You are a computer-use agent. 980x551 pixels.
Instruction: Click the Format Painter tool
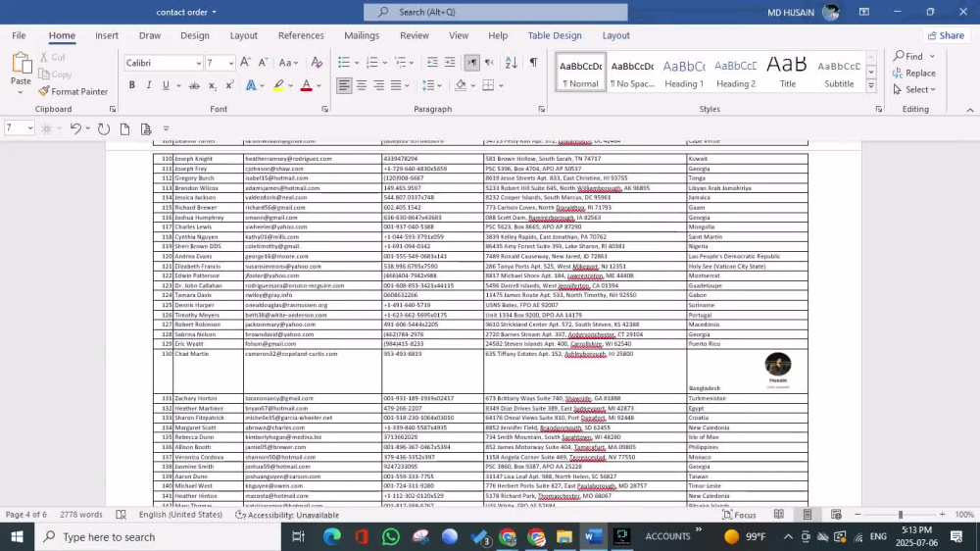pos(73,91)
